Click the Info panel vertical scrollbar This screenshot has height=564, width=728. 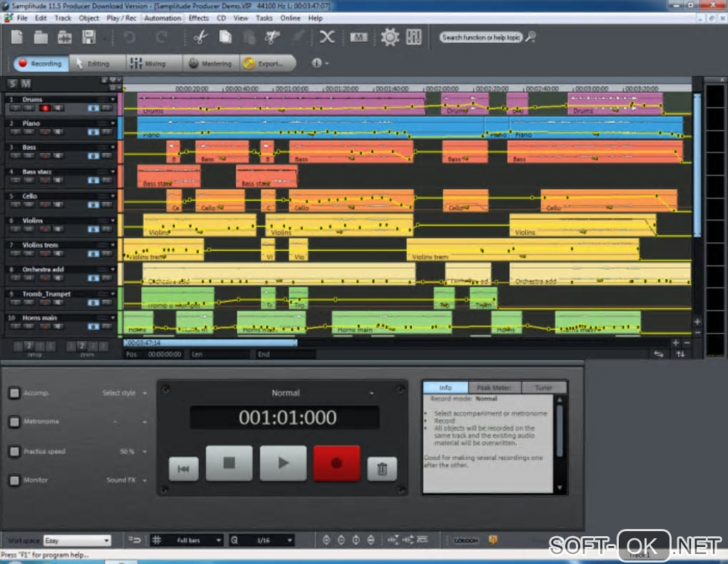pyautogui.click(x=560, y=430)
